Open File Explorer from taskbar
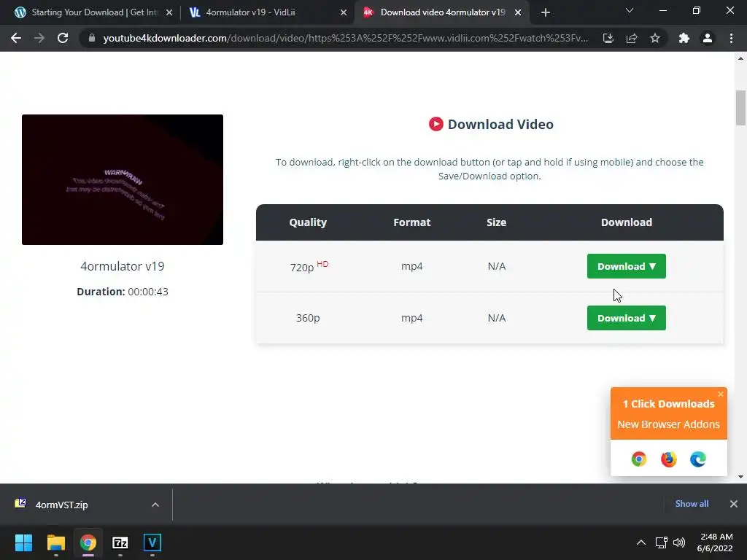 click(55, 542)
